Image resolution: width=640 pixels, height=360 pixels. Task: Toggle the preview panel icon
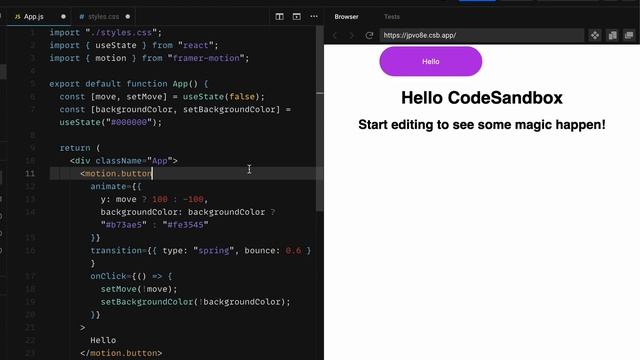[x=297, y=17]
